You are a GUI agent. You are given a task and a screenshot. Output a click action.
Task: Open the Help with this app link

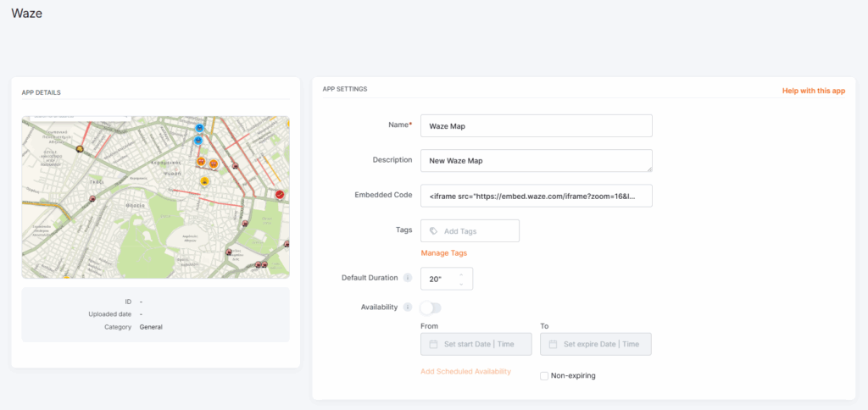pyautogui.click(x=813, y=91)
